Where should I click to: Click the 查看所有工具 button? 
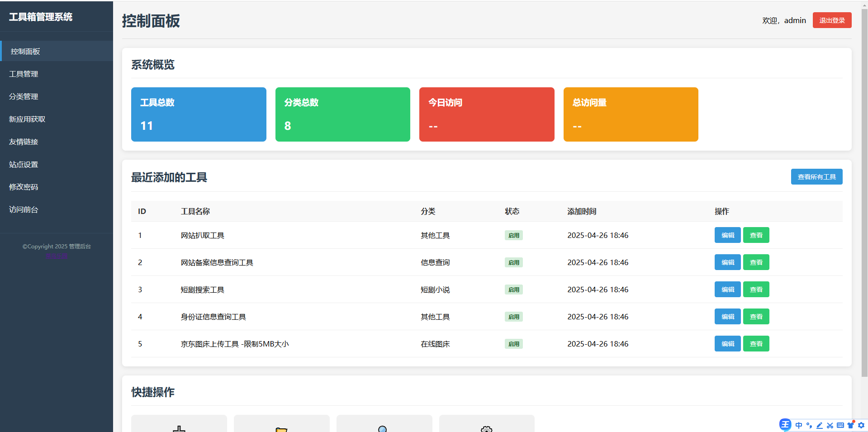tap(816, 176)
